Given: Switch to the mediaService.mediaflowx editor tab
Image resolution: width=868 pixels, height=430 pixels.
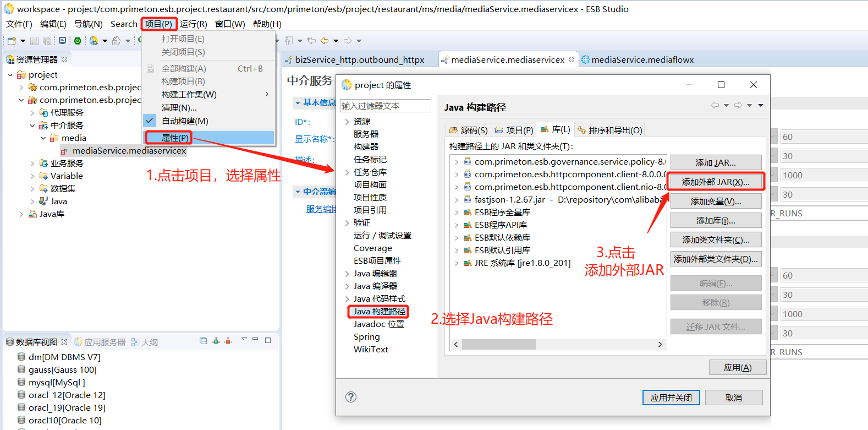Looking at the screenshot, I should [x=638, y=59].
